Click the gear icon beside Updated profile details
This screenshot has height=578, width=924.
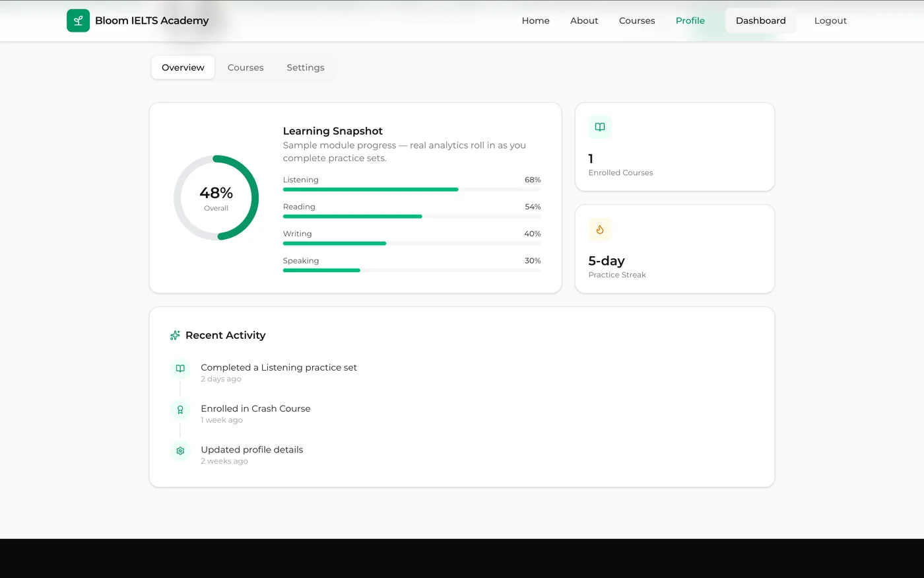[180, 451]
